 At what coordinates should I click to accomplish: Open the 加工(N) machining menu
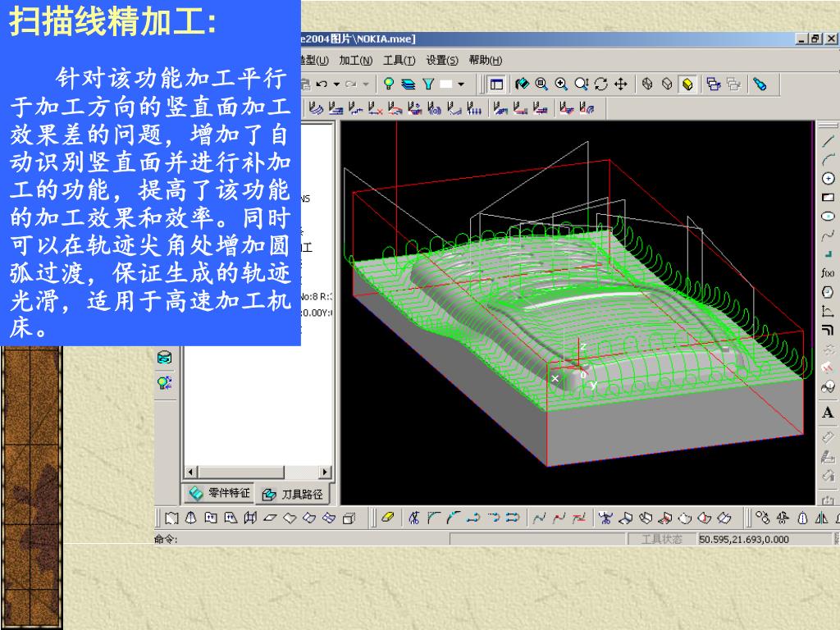point(356,60)
